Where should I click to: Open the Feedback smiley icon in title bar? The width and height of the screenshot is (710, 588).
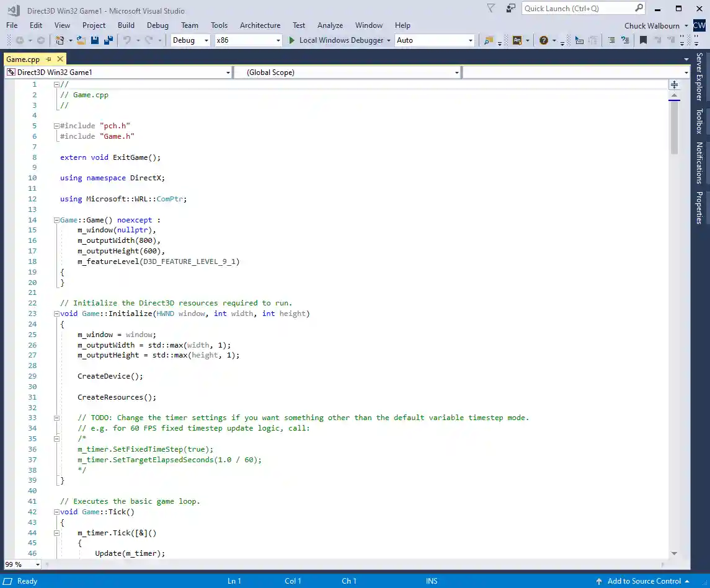tap(511, 8)
